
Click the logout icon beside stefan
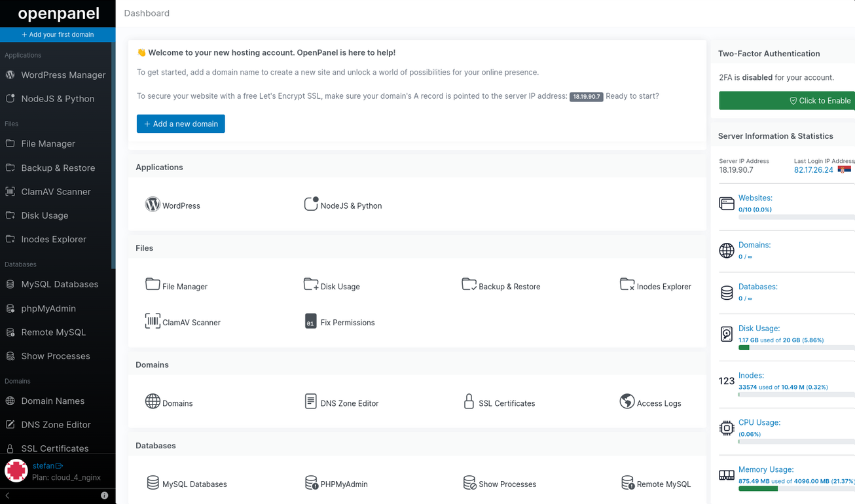pyautogui.click(x=60, y=466)
